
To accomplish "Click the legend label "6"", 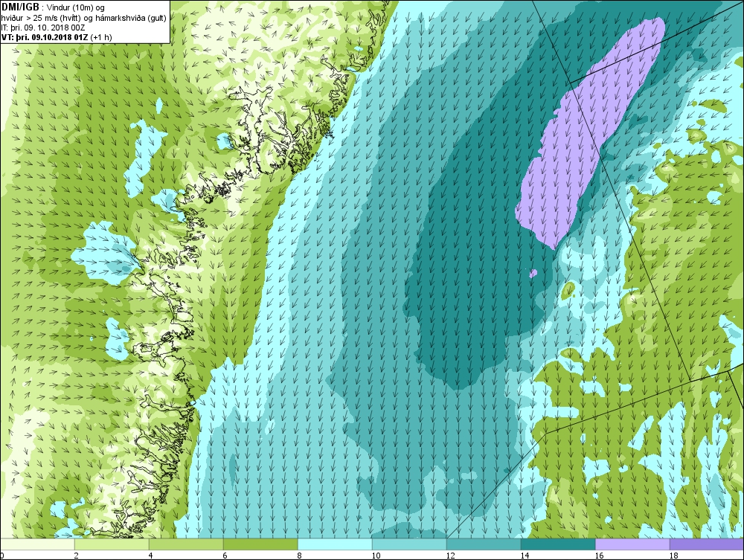I will tap(225, 556).
